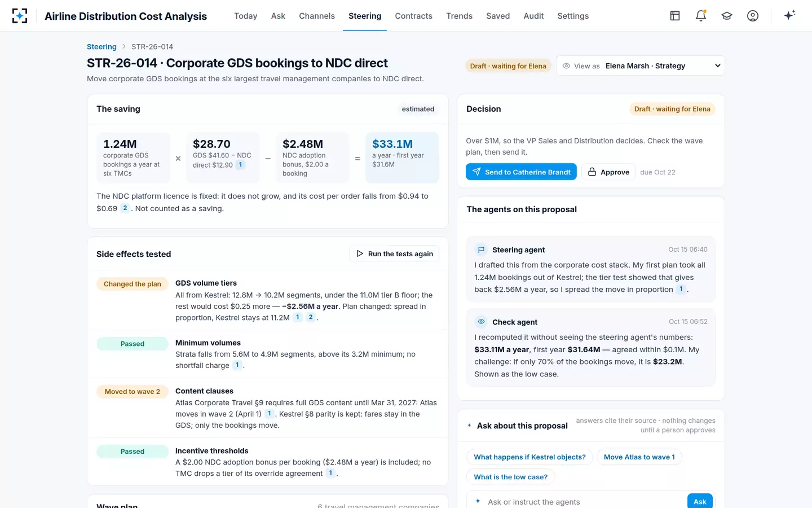Follow the Steering breadcrumb link
Viewport: 812px width, 508px height.
point(101,47)
